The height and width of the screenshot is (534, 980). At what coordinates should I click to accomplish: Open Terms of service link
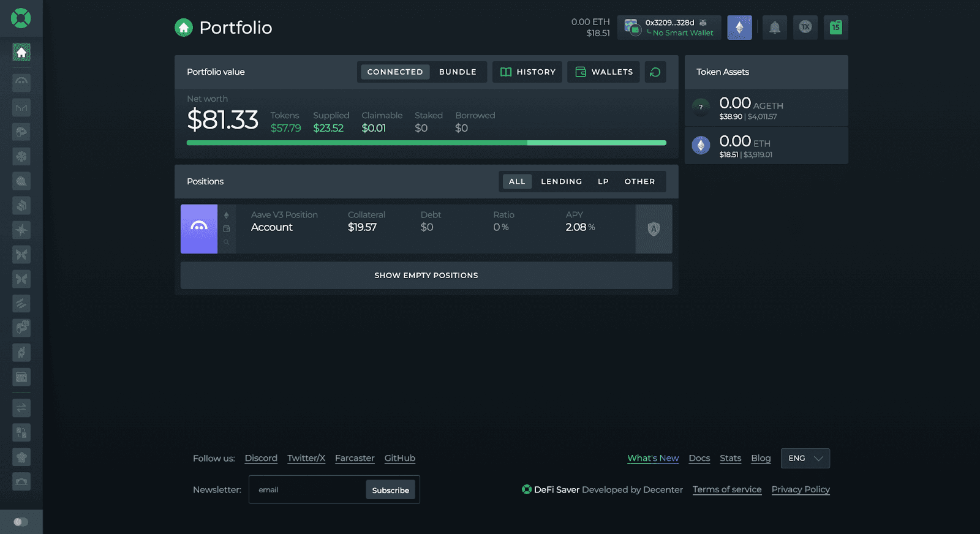pyautogui.click(x=727, y=489)
